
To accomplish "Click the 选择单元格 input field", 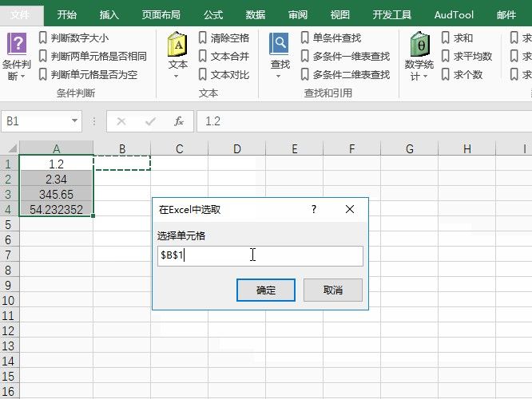I will point(260,256).
